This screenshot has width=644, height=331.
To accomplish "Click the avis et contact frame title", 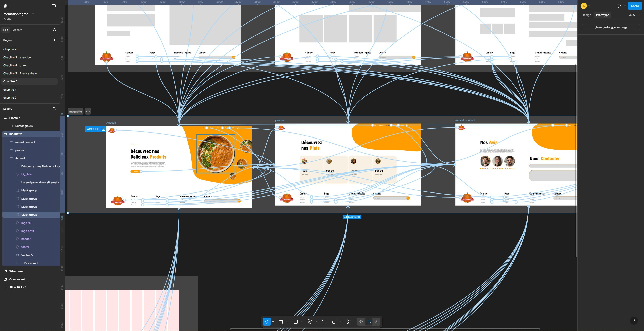I will tap(465, 120).
